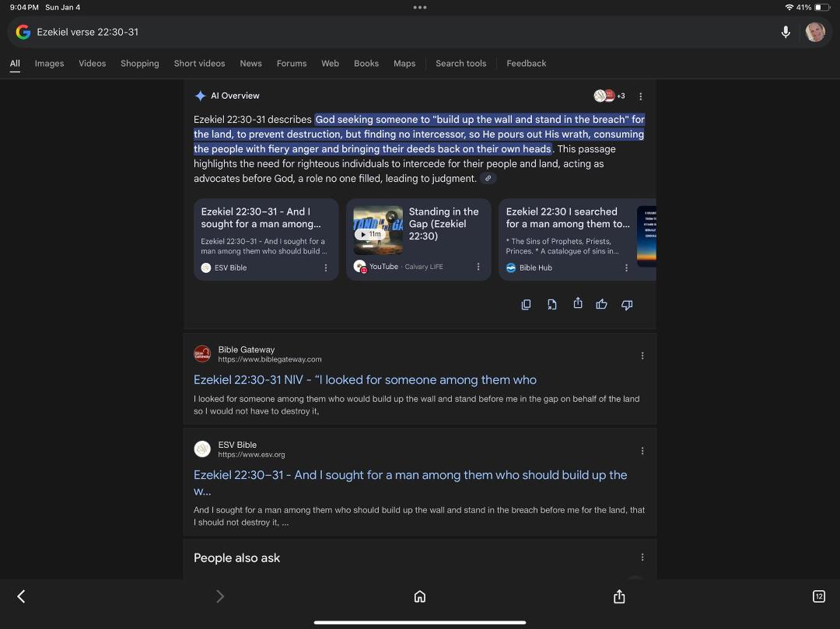840x629 pixels.
Task: Open the browser share sheet
Action: [619, 596]
